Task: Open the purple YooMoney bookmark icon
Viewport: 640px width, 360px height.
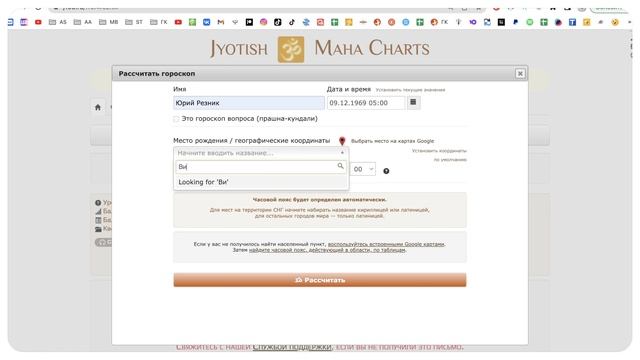Action: click(x=473, y=22)
